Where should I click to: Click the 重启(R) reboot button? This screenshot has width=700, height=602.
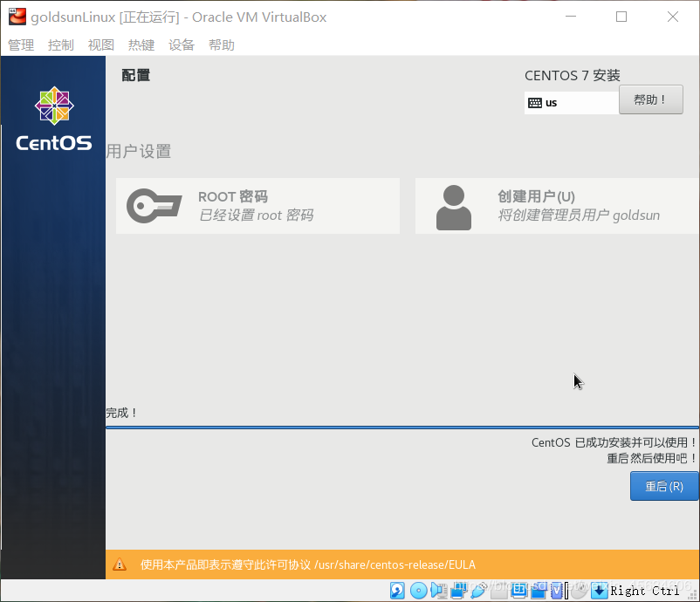point(664,486)
